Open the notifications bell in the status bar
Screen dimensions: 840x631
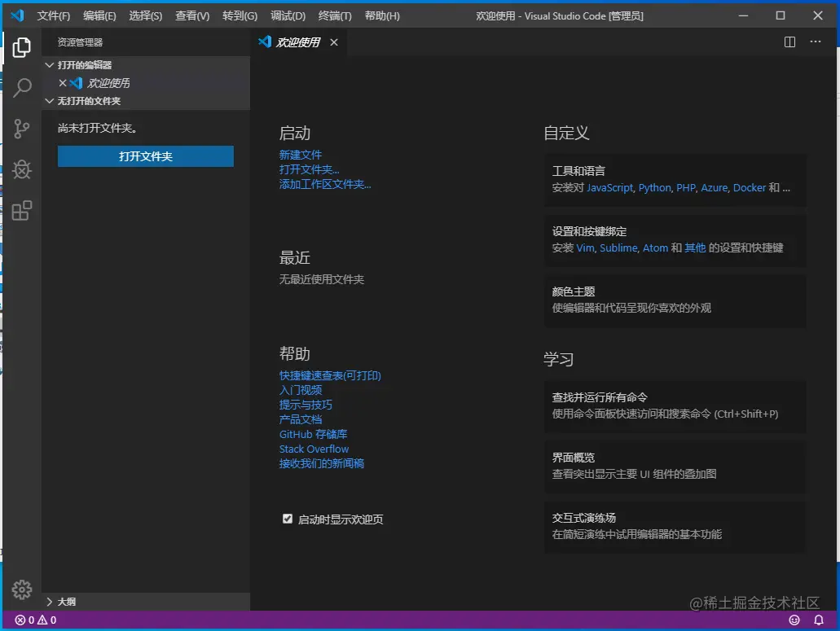(820, 620)
